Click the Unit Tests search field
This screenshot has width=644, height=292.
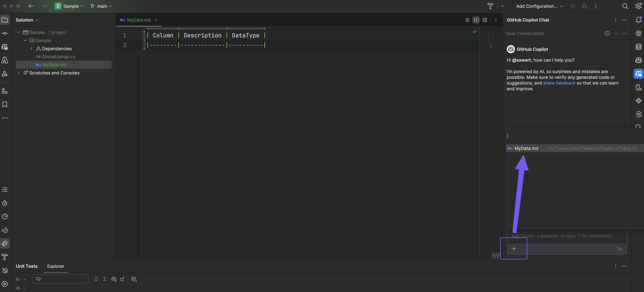[x=61, y=279]
